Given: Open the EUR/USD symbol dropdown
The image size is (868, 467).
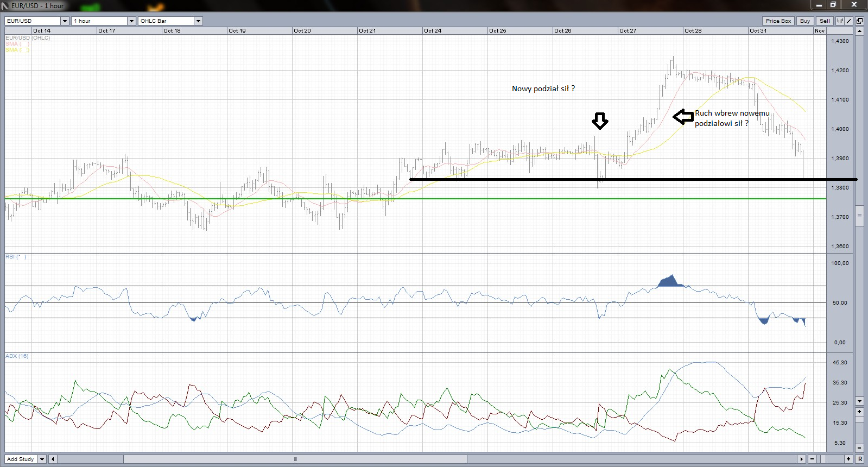Looking at the screenshot, I should (65, 21).
